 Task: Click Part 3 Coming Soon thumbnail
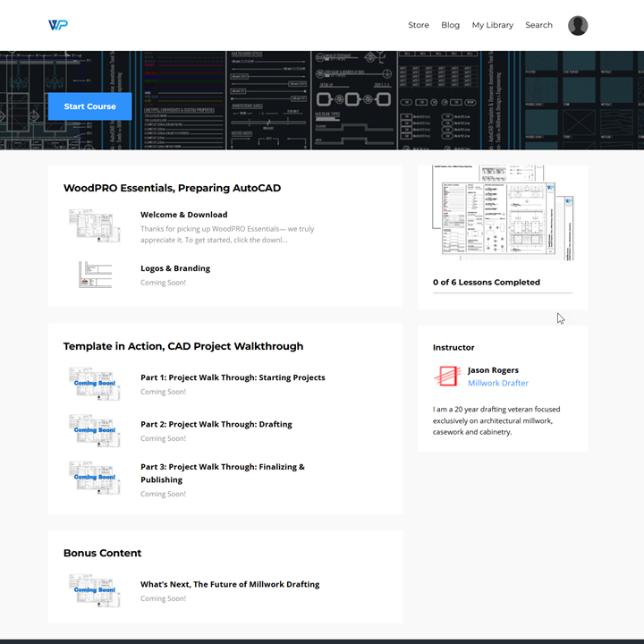[x=95, y=478]
